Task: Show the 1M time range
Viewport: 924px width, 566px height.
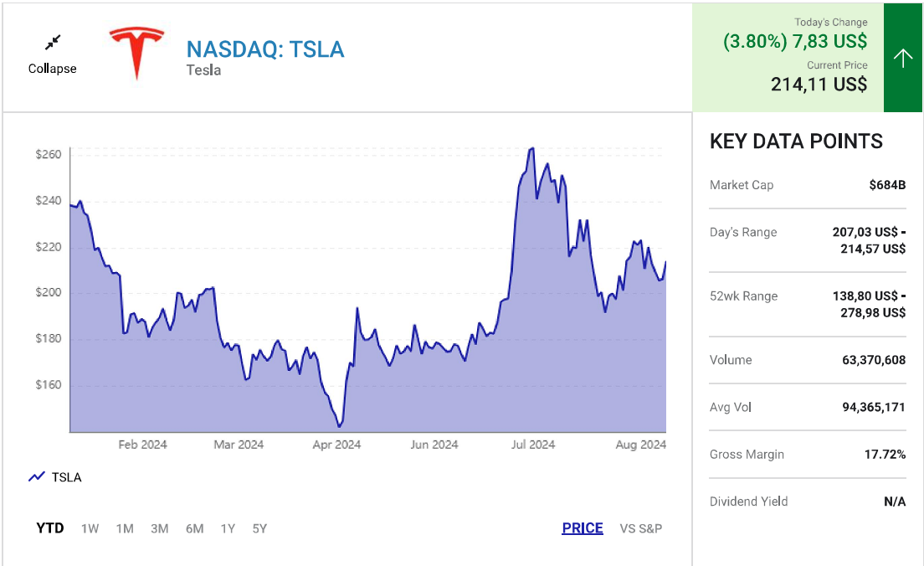Action: pos(125,528)
